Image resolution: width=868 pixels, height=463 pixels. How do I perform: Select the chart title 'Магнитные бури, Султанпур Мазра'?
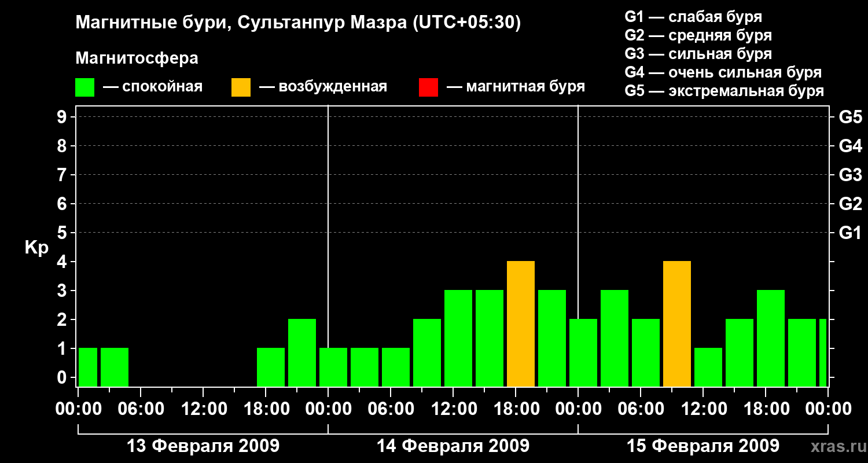coord(241,23)
